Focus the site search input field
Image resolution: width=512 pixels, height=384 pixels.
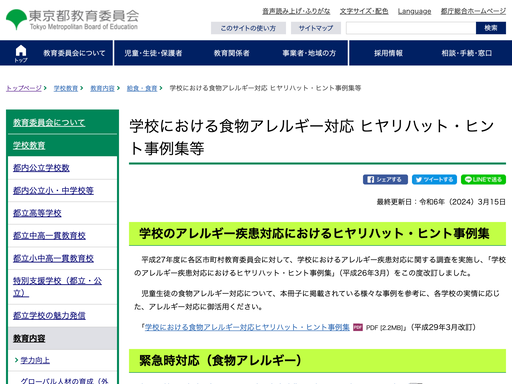pyautogui.click(x=411, y=28)
